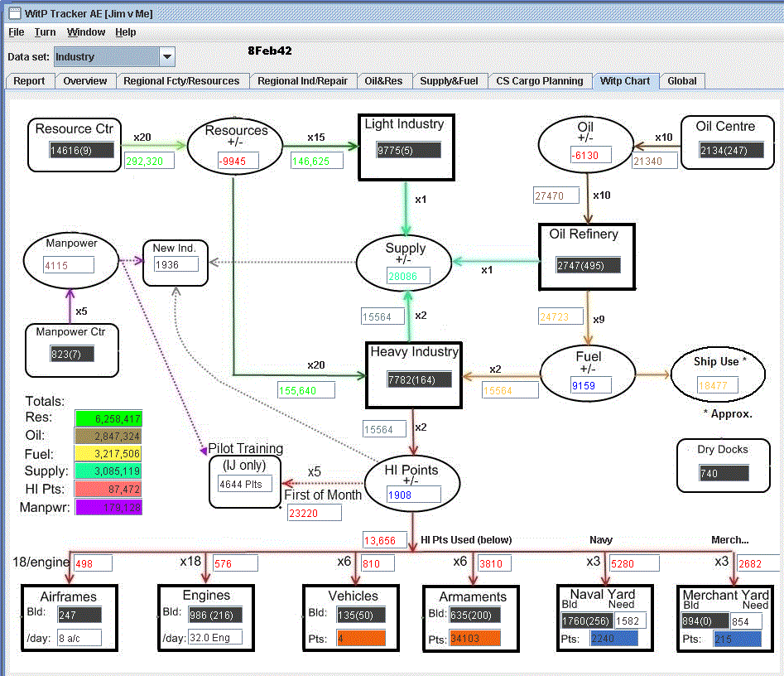Open the Global tab
784x676 pixels.
click(682, 81)
